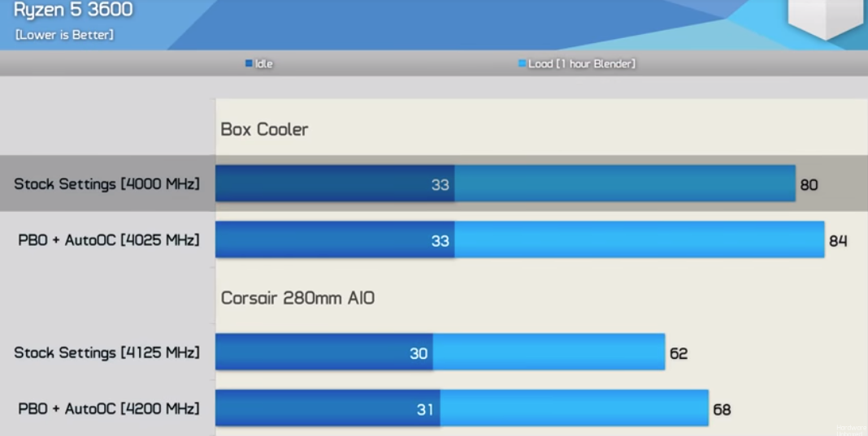Click the 'Corsair 280mm AIO' section heading
Viewport: 868px width, 436px height.
[297, 298]
